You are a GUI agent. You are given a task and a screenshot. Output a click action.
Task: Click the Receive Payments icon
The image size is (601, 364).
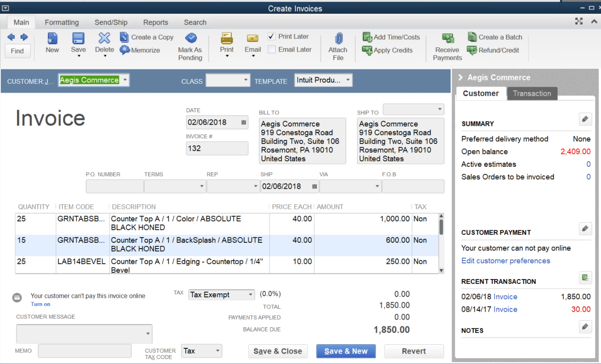point(448,39)
